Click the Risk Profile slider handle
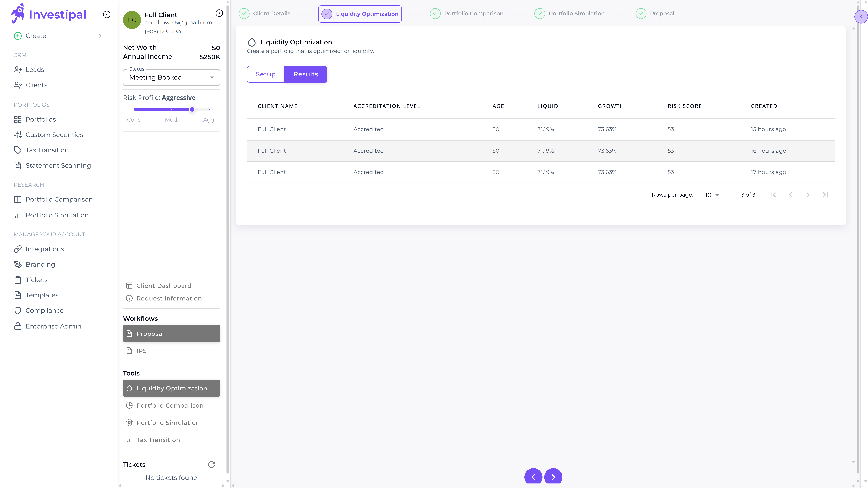The image size is (868, 488). [192, 109]
